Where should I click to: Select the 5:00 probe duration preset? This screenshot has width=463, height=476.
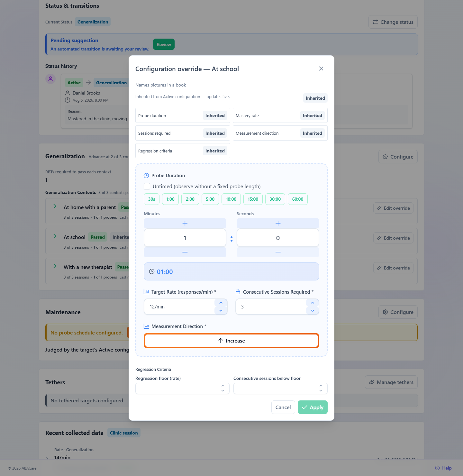point(210,199)
